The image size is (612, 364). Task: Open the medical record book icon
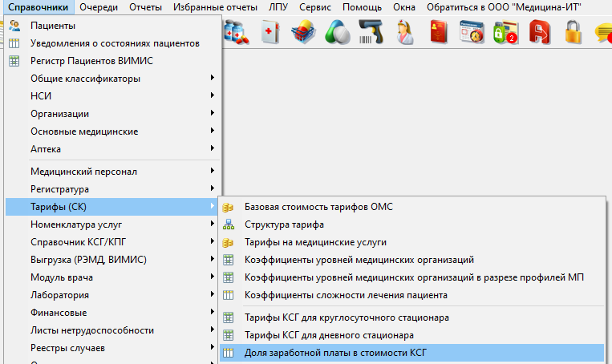click(270, 33)
